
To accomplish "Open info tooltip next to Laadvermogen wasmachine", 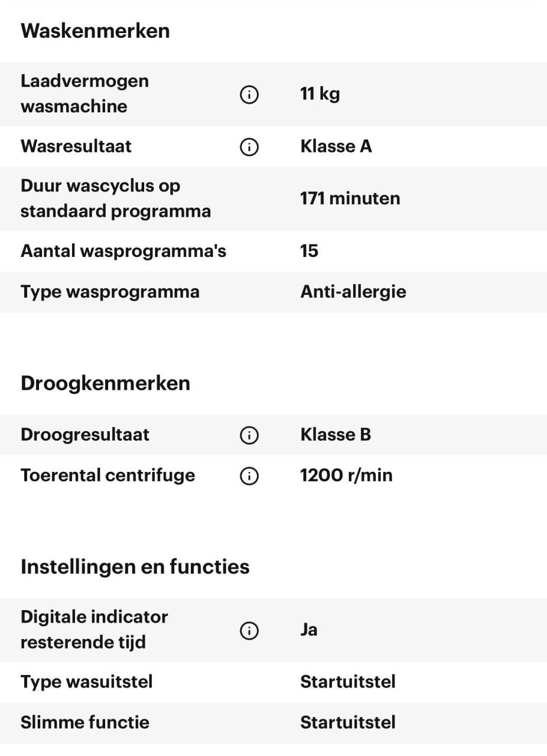I will (x=249, y=94).
